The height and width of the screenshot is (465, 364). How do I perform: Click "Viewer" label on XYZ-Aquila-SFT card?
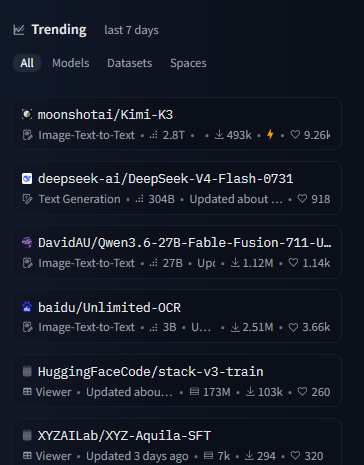[53, 456]
